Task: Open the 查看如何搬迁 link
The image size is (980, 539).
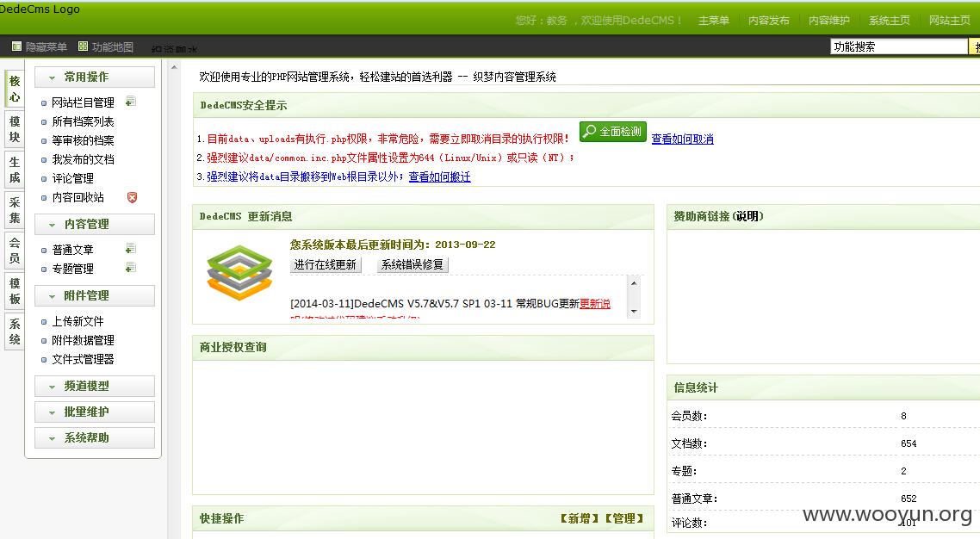Action: tap(439, 177)
